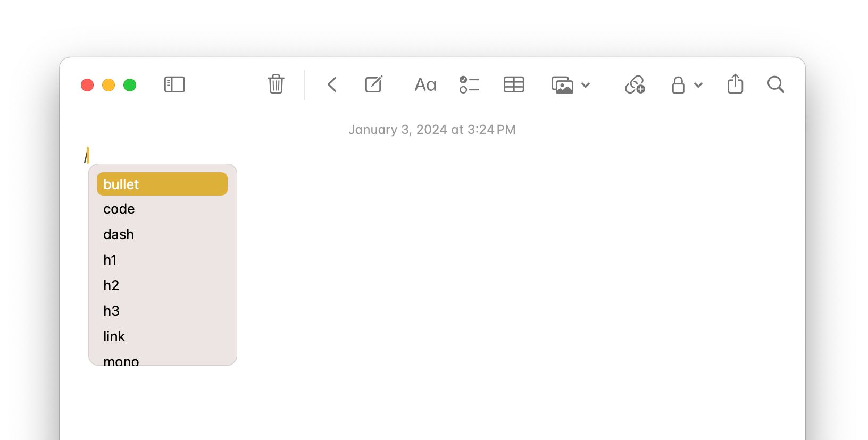
Task: Pick h1 heading suggestion
Action: pyautogui.click(x=162, y=260)
